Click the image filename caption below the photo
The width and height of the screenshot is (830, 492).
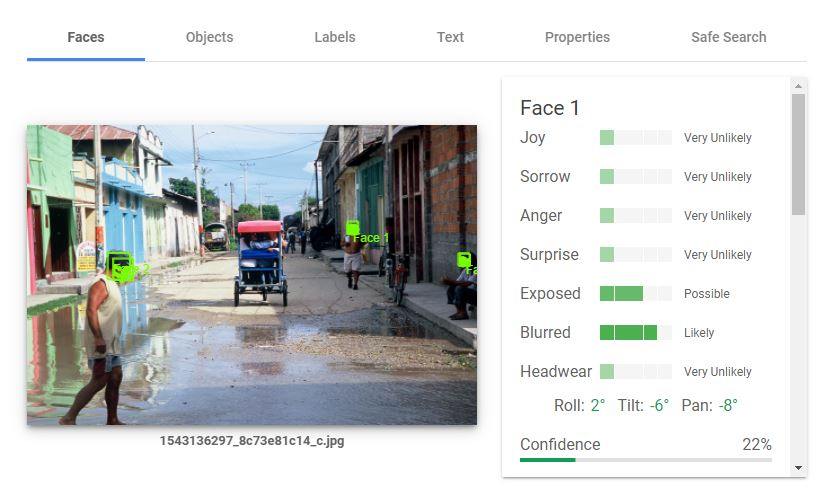click(252, 441)
